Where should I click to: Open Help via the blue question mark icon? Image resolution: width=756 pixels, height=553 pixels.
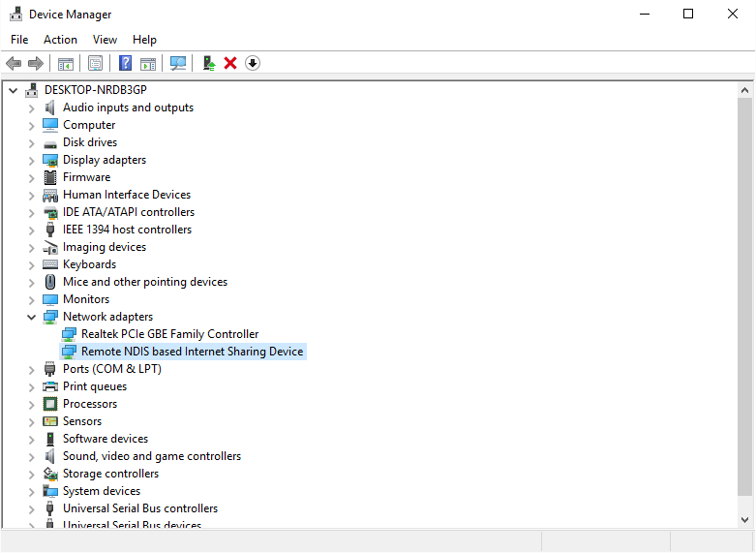click(x=125, y=63)
